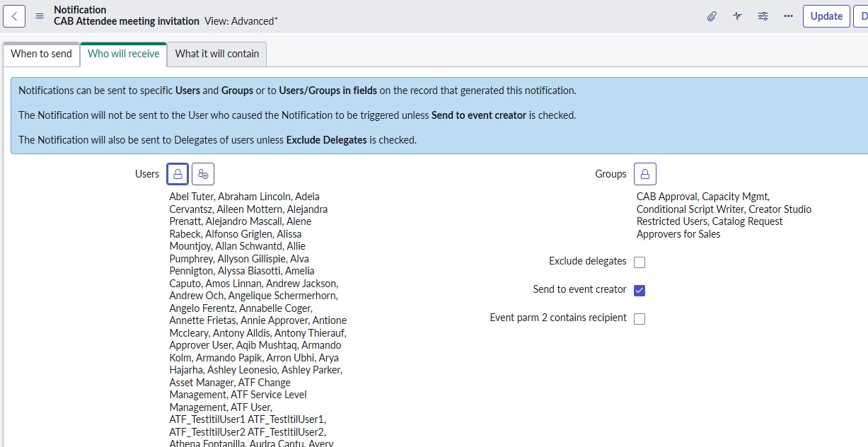Enable the Exclude delegates checkbox
868x447 pixels.
click(x=640, y=261)
